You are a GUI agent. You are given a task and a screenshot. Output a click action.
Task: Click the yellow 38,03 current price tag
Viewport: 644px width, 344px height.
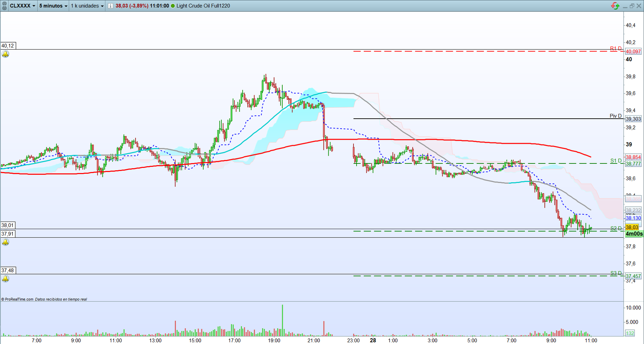click(x=632, y=227)
